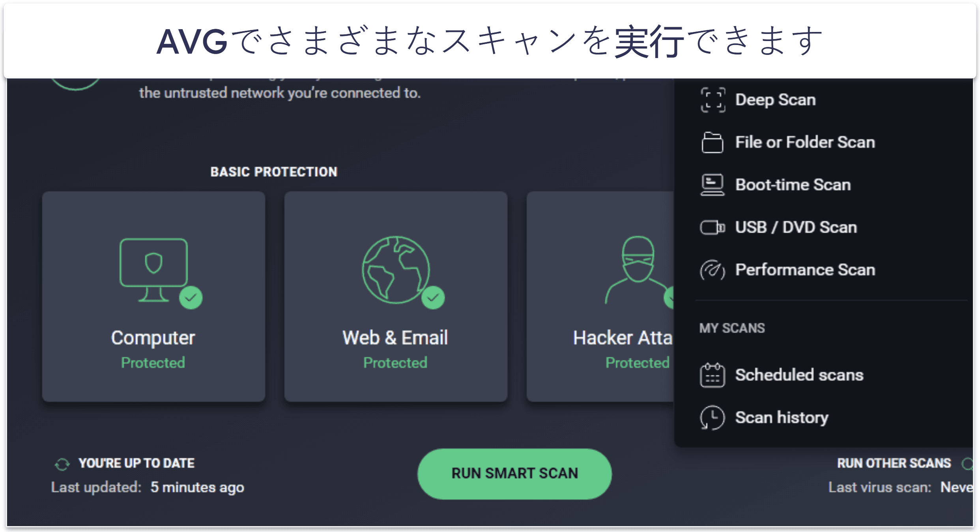Click the green checkmark badge on Web & Email
The image size is (980, 532).
(433, 298)
